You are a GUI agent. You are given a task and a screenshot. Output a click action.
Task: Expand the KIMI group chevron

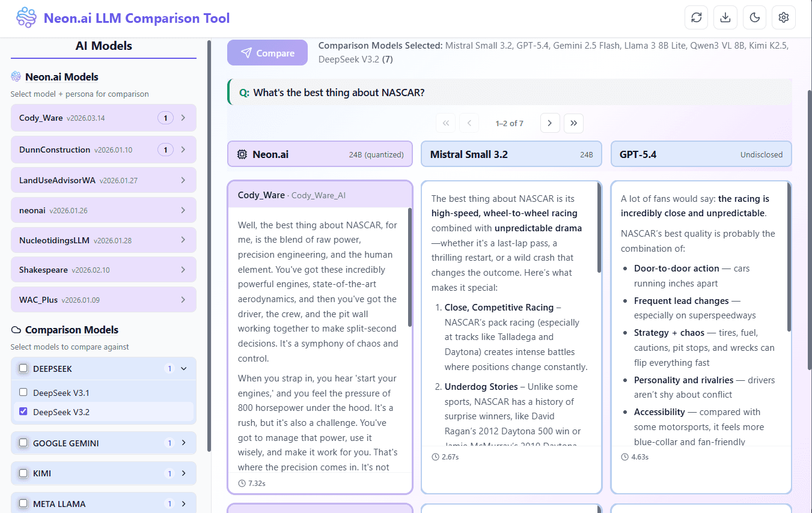[x=184, y=473]
